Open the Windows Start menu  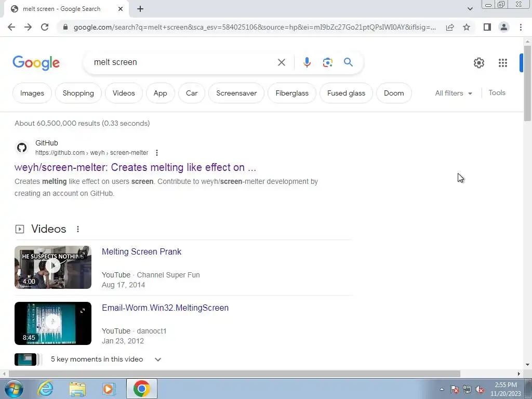click(x=14, y=389)
